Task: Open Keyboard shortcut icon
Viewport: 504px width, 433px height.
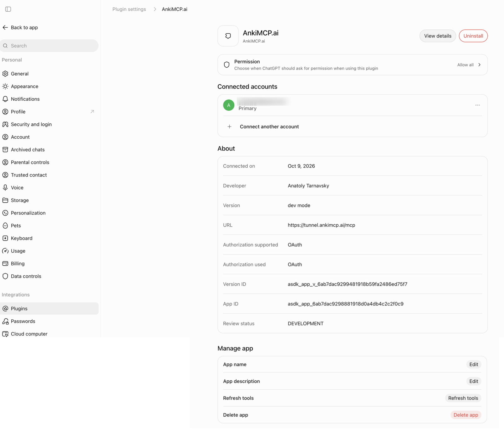Action: (5, 238)
